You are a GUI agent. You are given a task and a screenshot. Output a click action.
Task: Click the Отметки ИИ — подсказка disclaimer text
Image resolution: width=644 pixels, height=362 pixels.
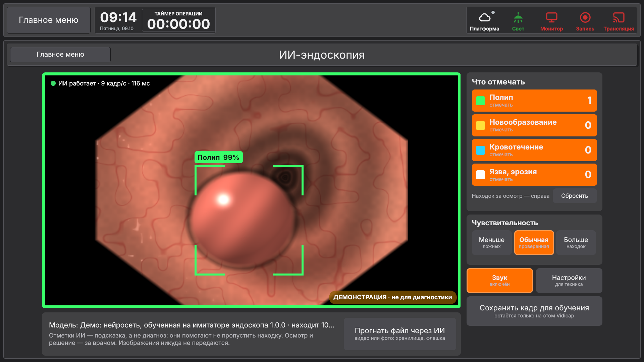pyautogui.click(x=181, y=339)
